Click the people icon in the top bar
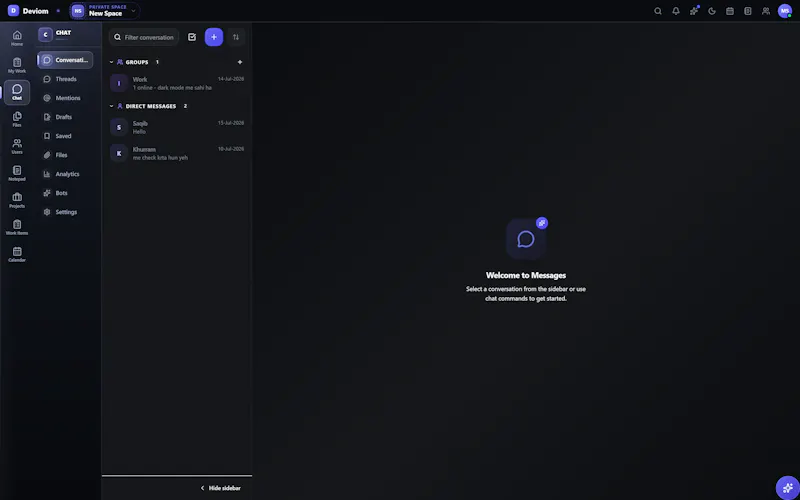Viewport: 800px width, 500px height. point(765,11)
